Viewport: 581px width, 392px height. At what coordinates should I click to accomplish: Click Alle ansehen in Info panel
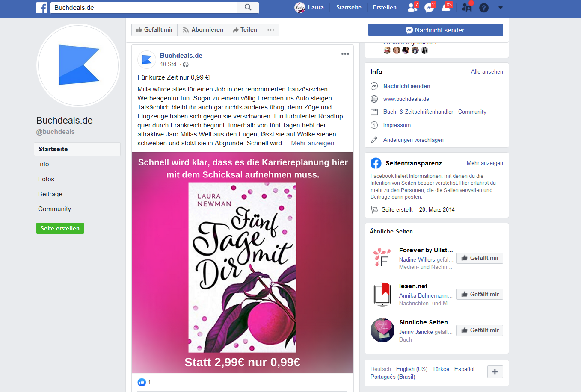487,72
